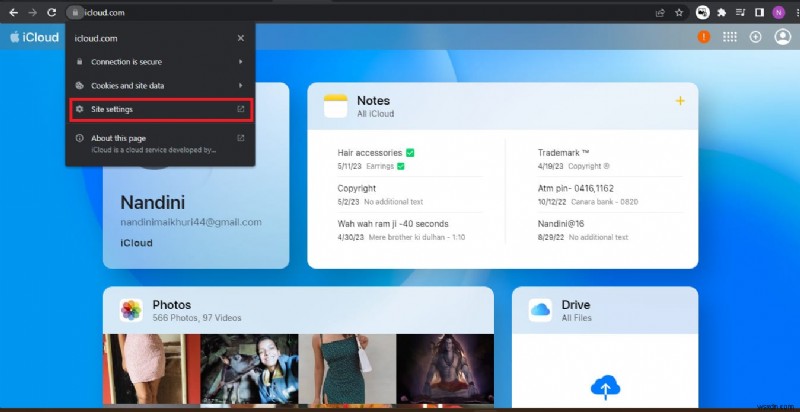
Task: Toggle the browser side panel
Action: (759, 13)
